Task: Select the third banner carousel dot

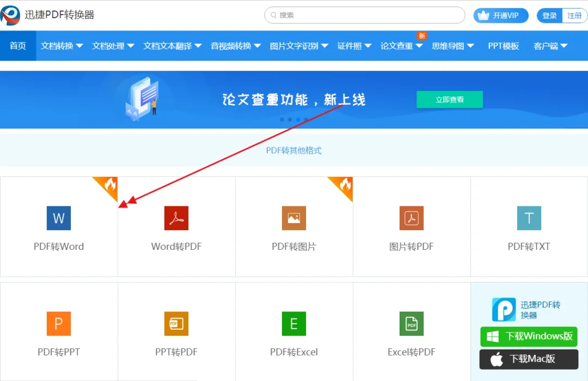Action: point(298,120)
